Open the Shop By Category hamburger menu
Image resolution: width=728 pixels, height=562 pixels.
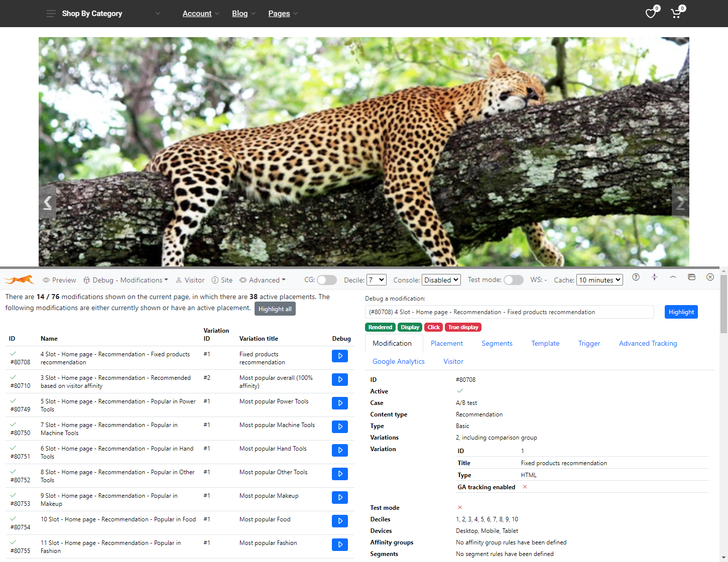[51, 14]
